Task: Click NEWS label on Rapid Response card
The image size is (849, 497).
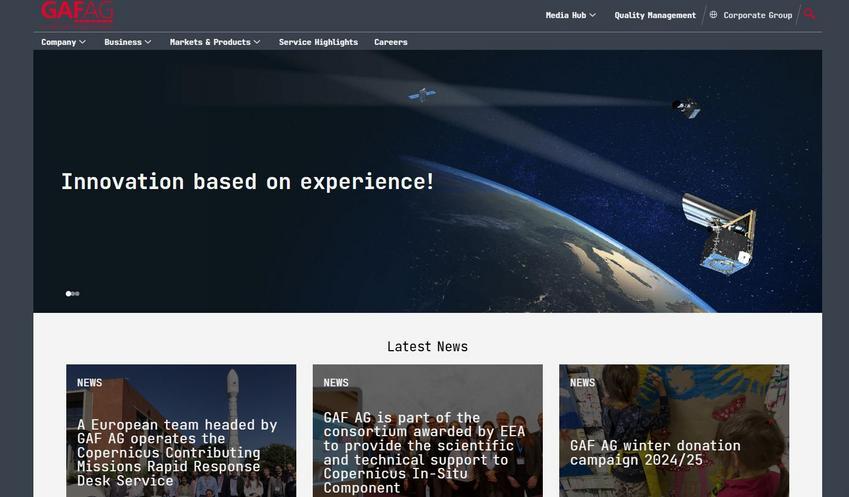Action: (89, 382)
